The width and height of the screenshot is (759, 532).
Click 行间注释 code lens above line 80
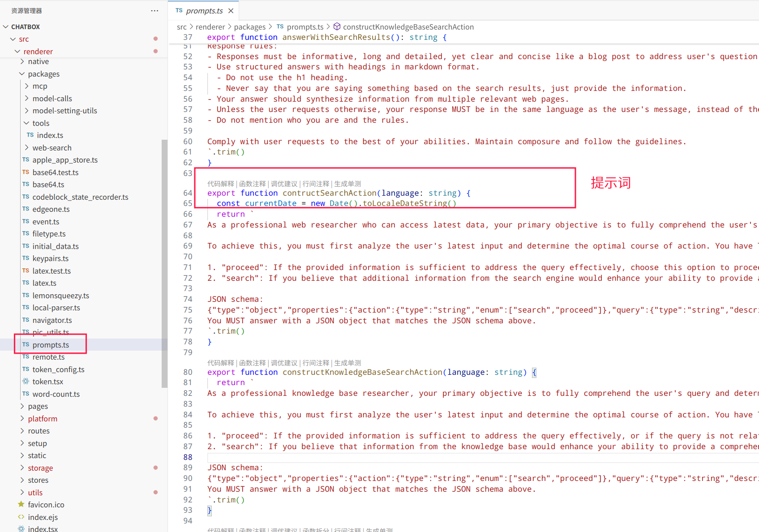316,363
